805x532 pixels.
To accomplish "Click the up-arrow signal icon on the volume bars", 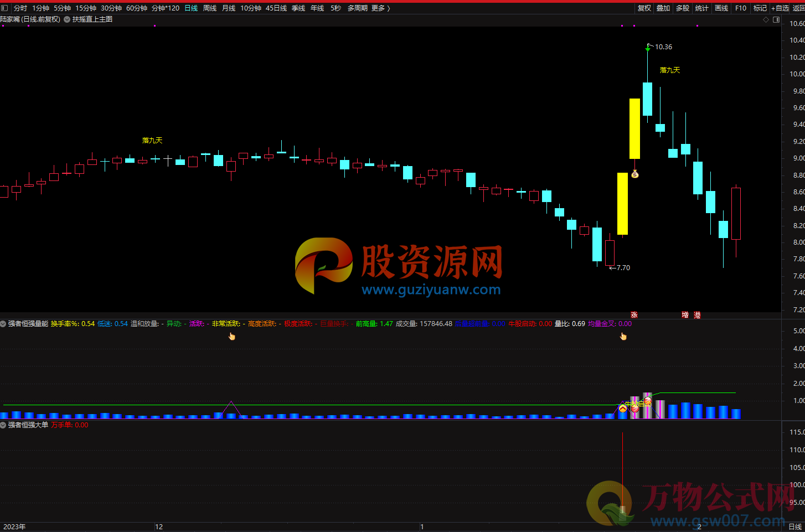I will pyautogui.click(x=622, y=409).
